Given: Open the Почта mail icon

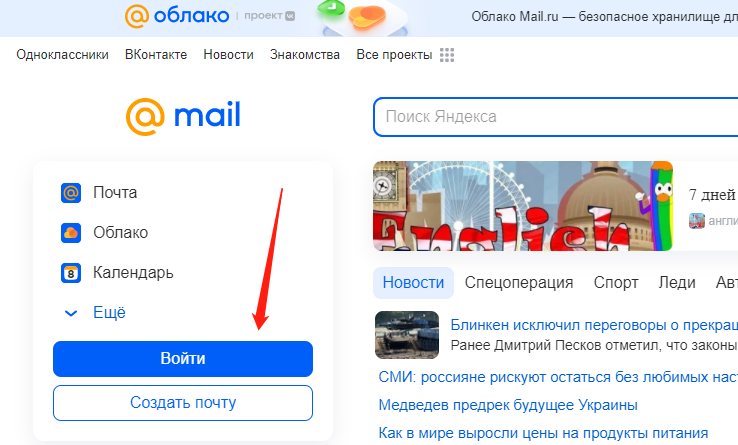Looking at the screenshot, I should pyautogui.click(x=71, y=193).
